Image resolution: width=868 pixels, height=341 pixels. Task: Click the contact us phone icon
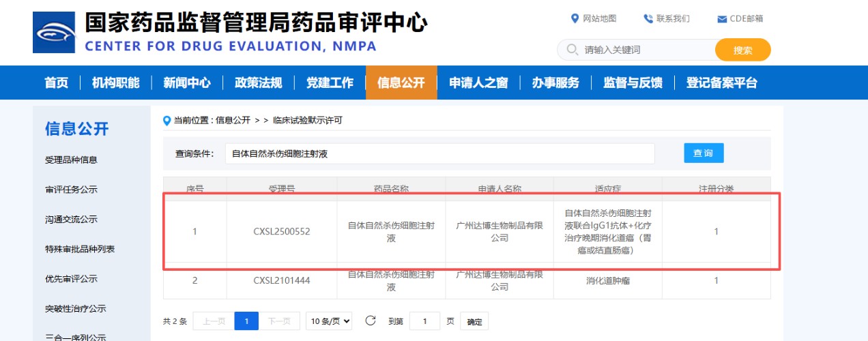pos(648,18)
